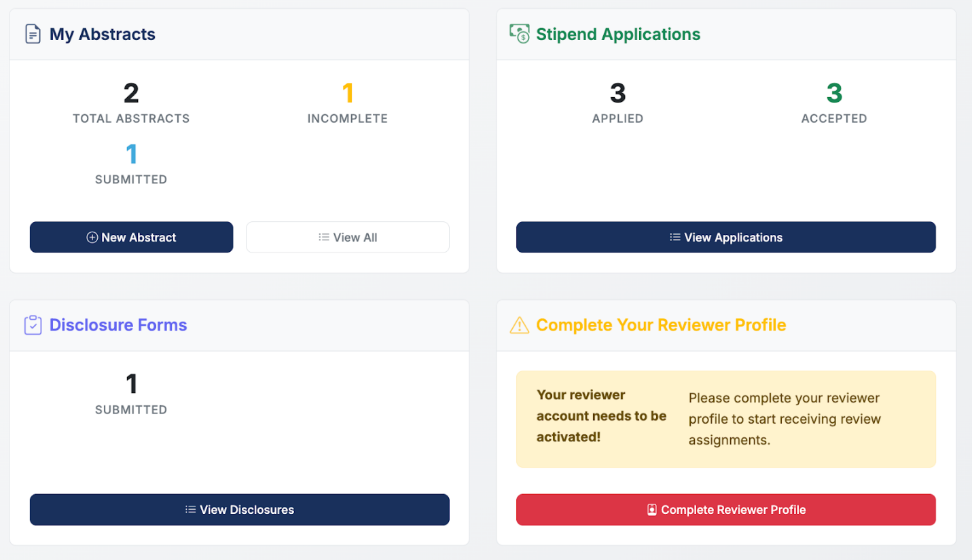Click the list icon beside View All
Image resolution: width=972 pixels, height=560 pixels.
pos(324,238)
